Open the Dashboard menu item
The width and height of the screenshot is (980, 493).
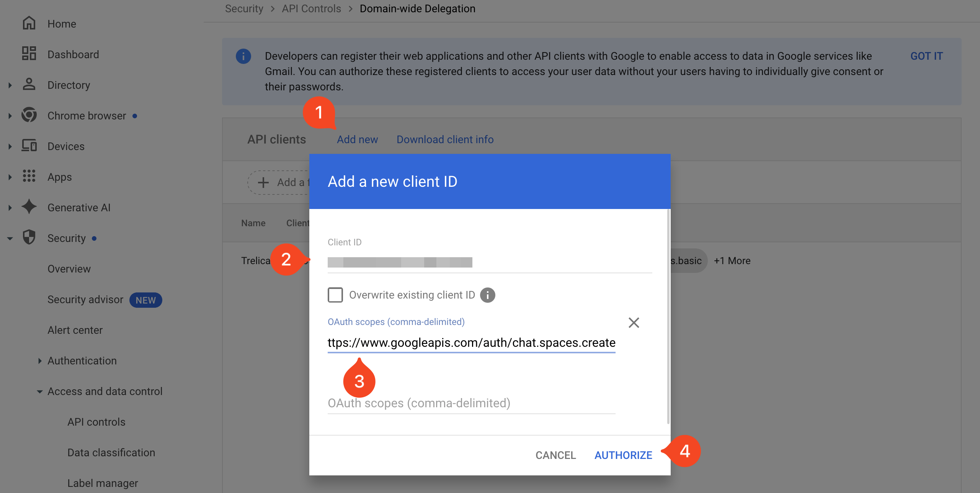pyautogui.click(x=73, y=54)
